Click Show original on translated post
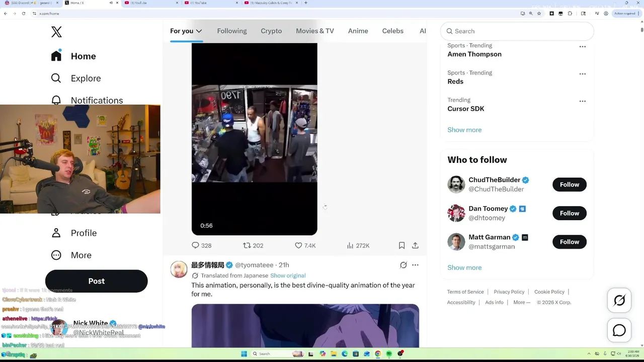Screen dimensions: 644x362 click(288, 276)
